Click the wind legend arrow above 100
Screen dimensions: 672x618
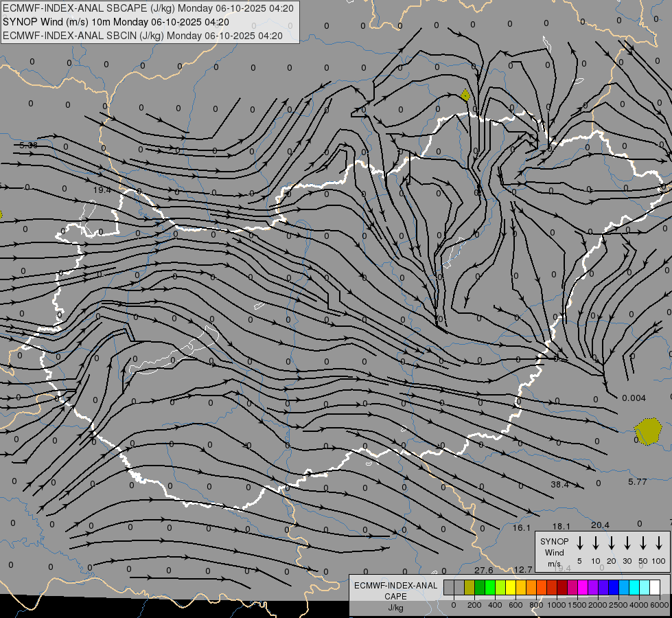click(659, 543)
